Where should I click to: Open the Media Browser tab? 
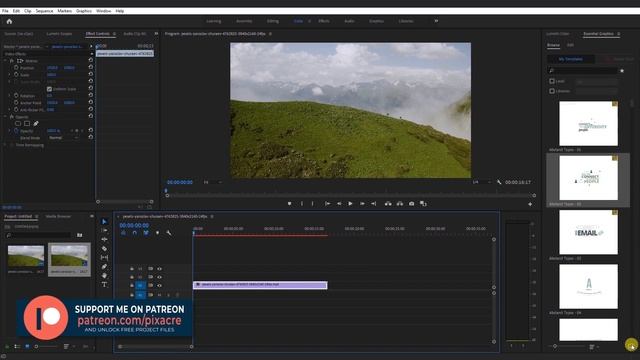[58, 216]
